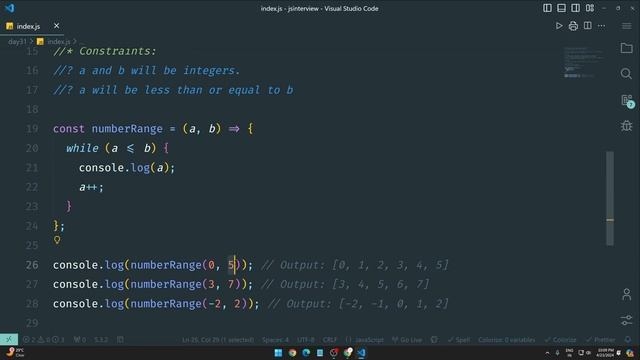
Task: Open Microsoft Edge from the taskbar
Action: pyautogui.click(x=306, y=353)
